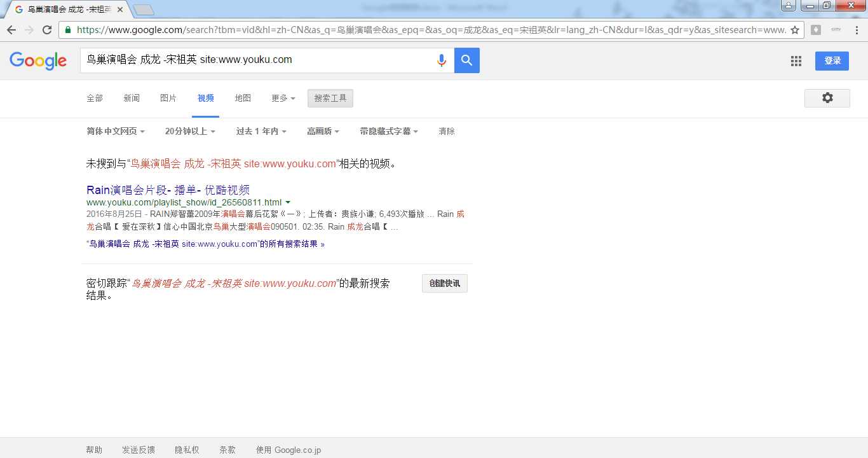Click the 登录 sign-in button
Viewport: 868px width, 458px height.
[x=832, y=60]
